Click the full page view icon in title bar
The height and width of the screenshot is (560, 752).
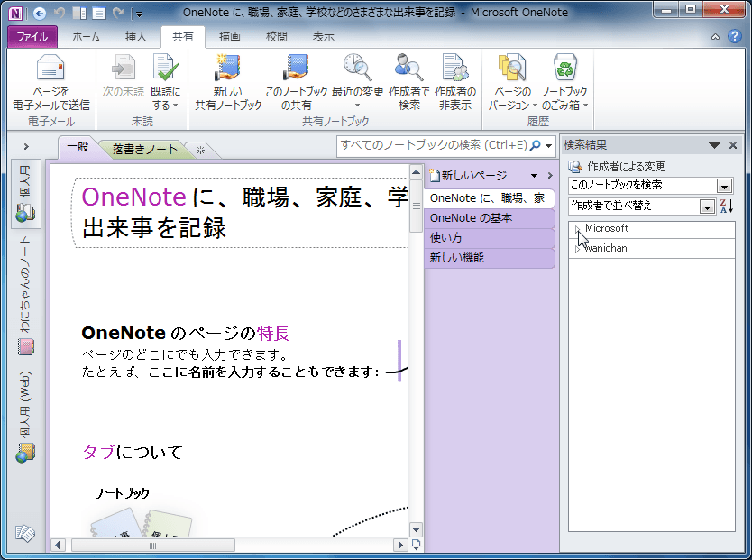click(99, 14)
